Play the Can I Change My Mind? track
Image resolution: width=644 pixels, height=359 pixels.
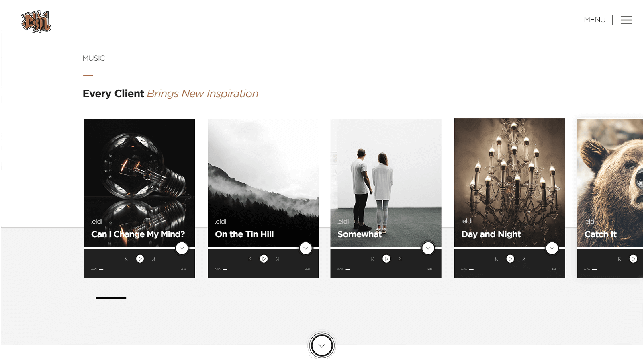point(140,259)
